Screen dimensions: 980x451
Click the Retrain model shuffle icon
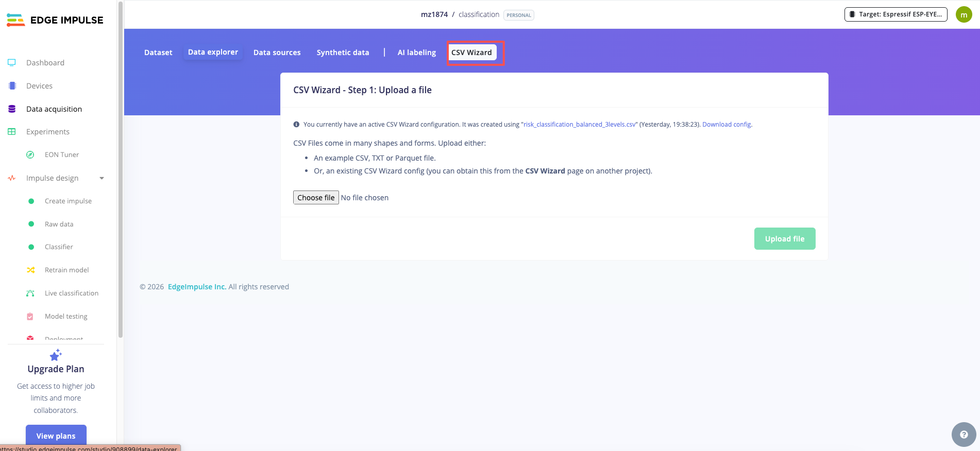point(31,270)
